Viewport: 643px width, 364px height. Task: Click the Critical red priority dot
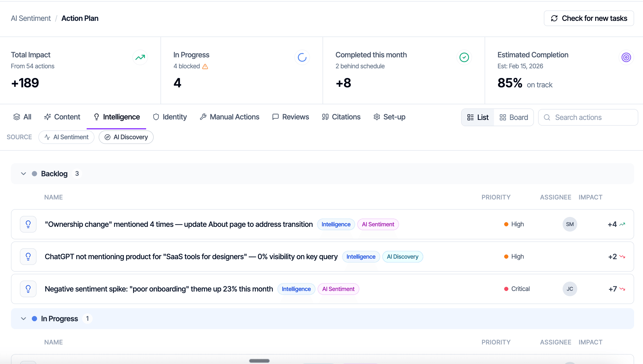tap(506, 289)
